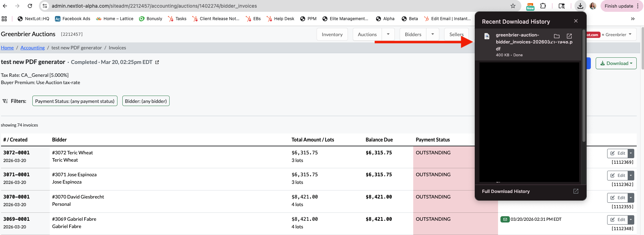644x235 pixels.
Task: Click bidder #3069 Gabriel Fabre
Action: [x=74, y=219]
